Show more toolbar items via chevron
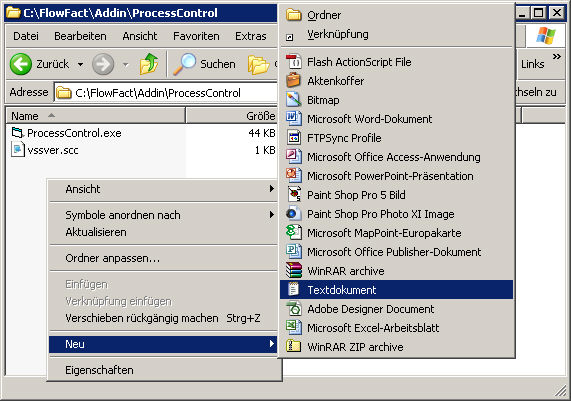Viewport: 571px width, 401px height. 556,56
